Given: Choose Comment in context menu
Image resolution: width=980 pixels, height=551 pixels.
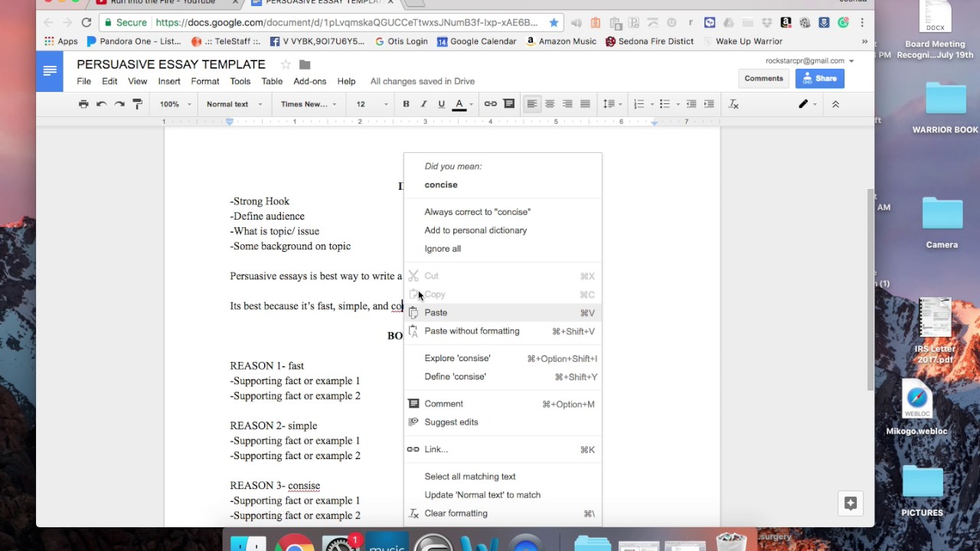Looking at the screenshot, I should (503, 404).
